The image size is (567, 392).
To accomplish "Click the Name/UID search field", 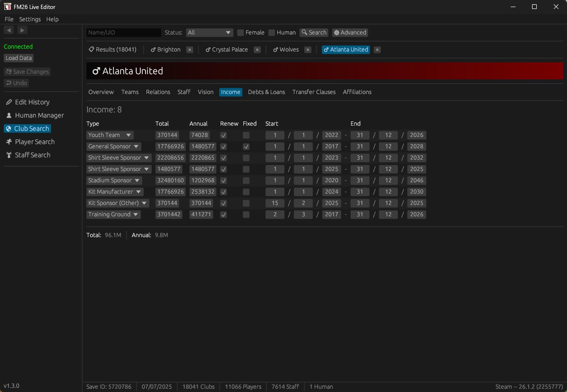I will pos(124,33).
